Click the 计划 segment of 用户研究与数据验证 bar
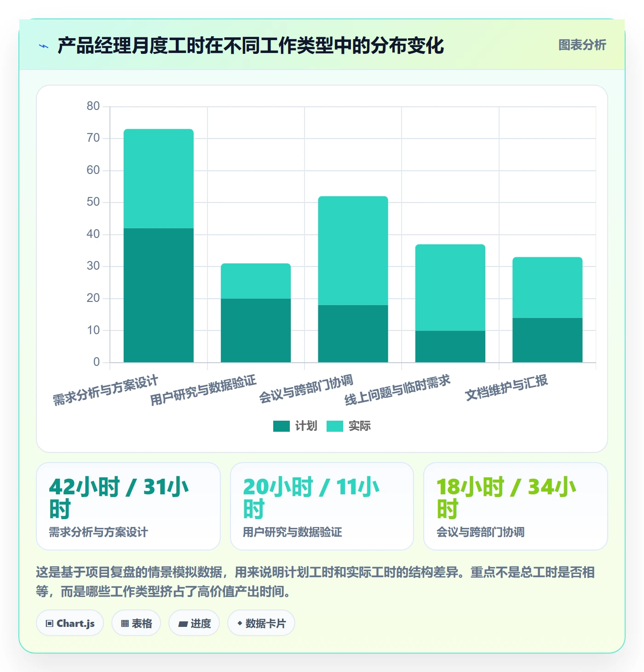644x672 pixels. [256, 330]
